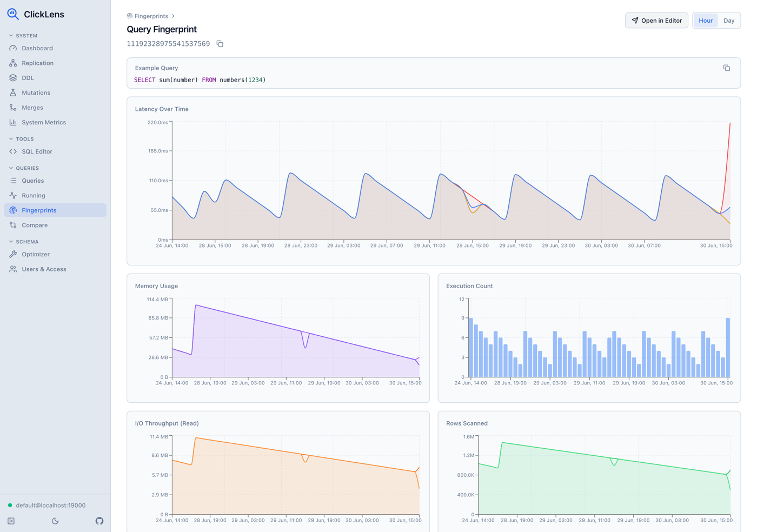Click the Dashboard gauge icon
Viewport: 757px width, 532px height.
(x=13, y=48)
